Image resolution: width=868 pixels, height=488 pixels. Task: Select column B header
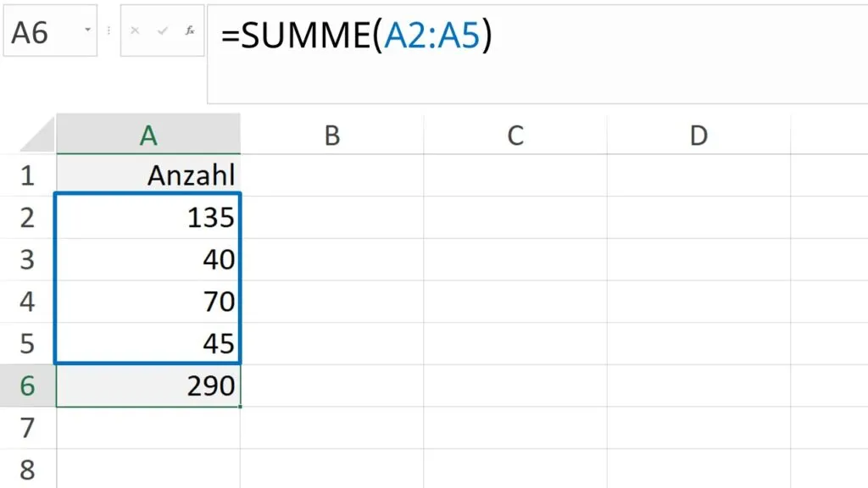tap(331, 134)
